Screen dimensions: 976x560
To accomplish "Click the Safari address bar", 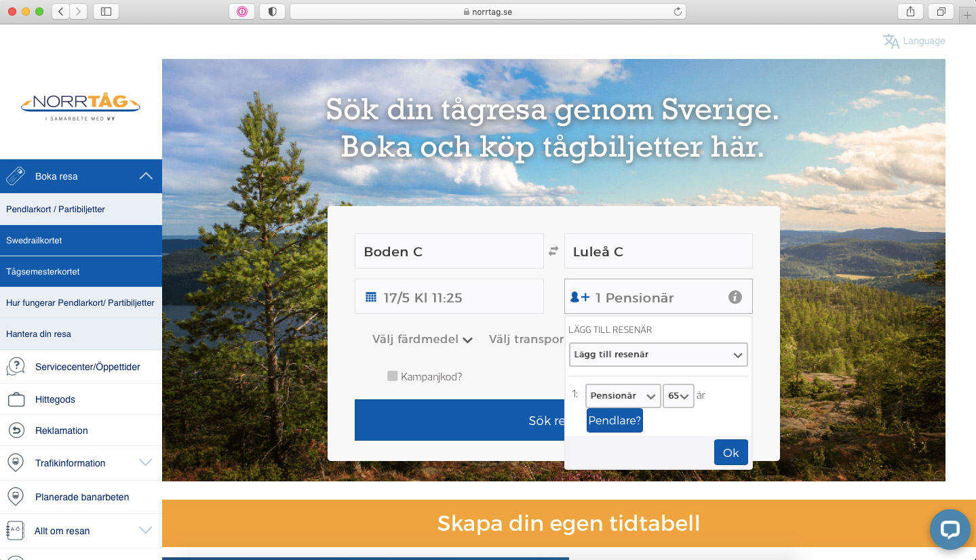I will 488,12.
